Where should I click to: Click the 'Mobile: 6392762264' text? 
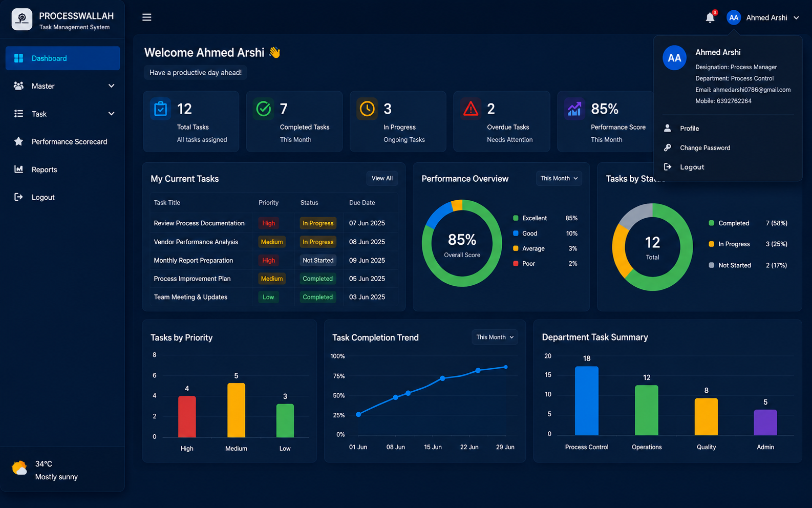[723, 101]
